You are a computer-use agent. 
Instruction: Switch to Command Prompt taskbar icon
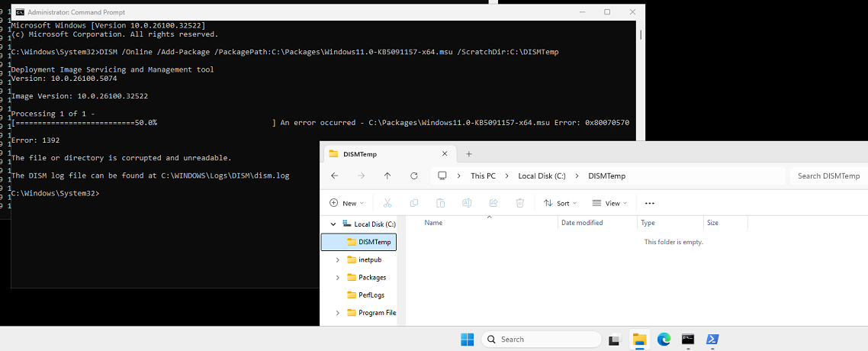point(688,340)
